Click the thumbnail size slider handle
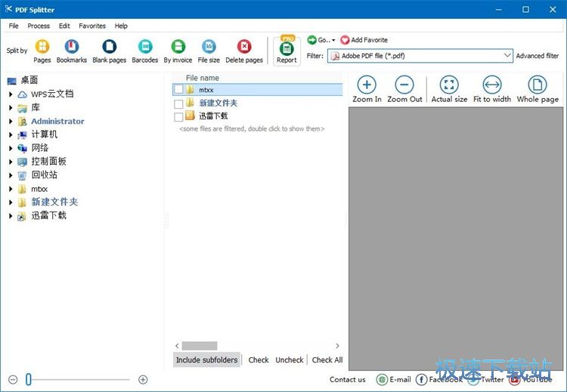This screenshot has width=567, height=392. point(29,379)
